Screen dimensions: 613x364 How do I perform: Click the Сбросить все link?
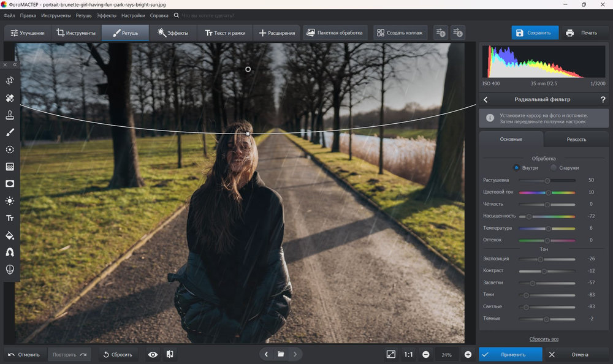pyautogui.click(x=544, y=339)
